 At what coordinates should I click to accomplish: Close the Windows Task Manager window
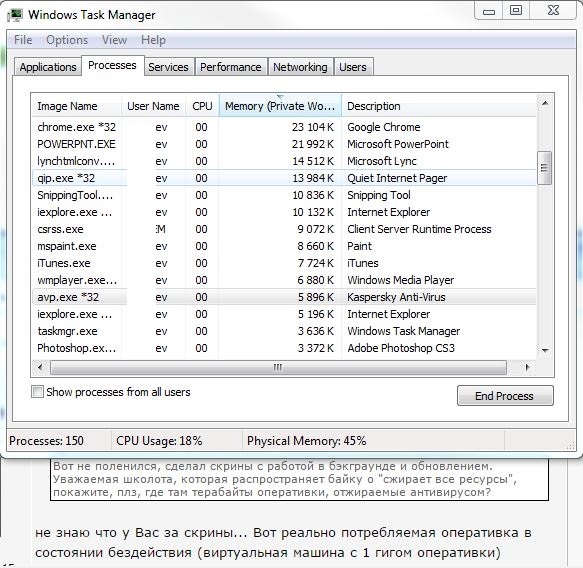click(554, 11)
